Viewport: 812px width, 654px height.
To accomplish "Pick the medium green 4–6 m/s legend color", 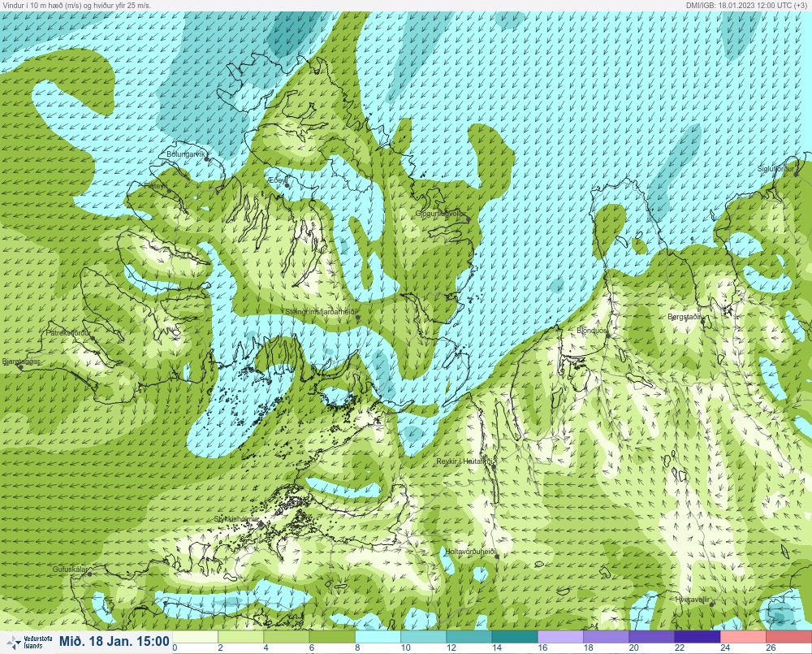I will click(x=287, y=636).
